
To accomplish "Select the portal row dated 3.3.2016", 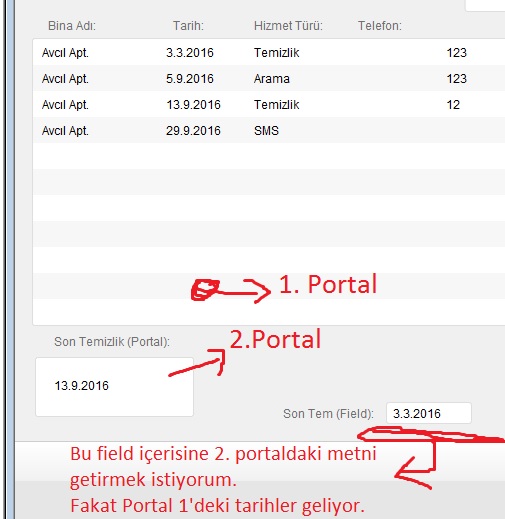I will [x=269, y=52].
